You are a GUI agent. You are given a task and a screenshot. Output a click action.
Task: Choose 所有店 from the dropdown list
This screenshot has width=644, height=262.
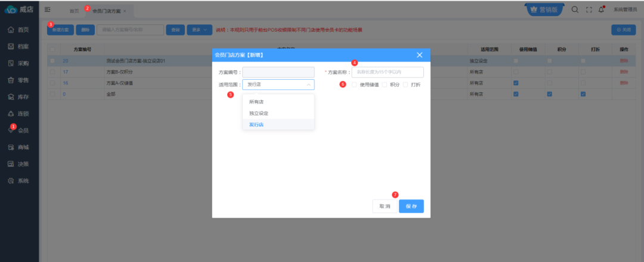[x=256, y=102]
